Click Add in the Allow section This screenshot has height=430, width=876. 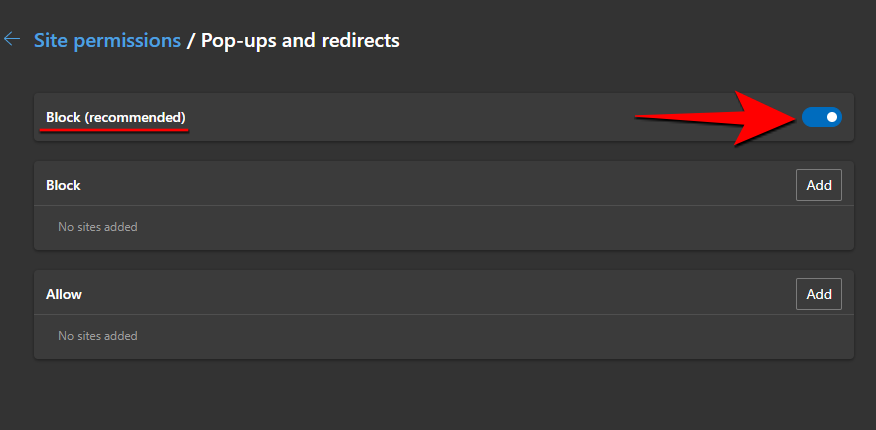[x=818, y=294]
